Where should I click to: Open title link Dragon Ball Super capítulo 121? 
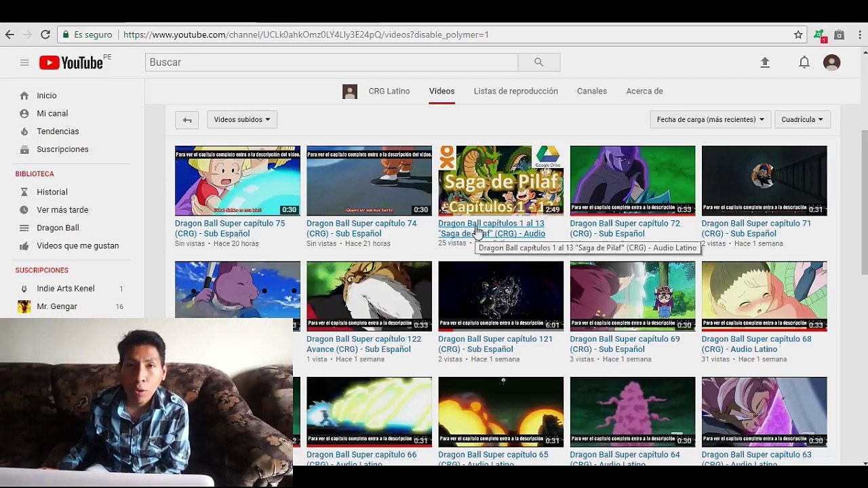[495, 344]
